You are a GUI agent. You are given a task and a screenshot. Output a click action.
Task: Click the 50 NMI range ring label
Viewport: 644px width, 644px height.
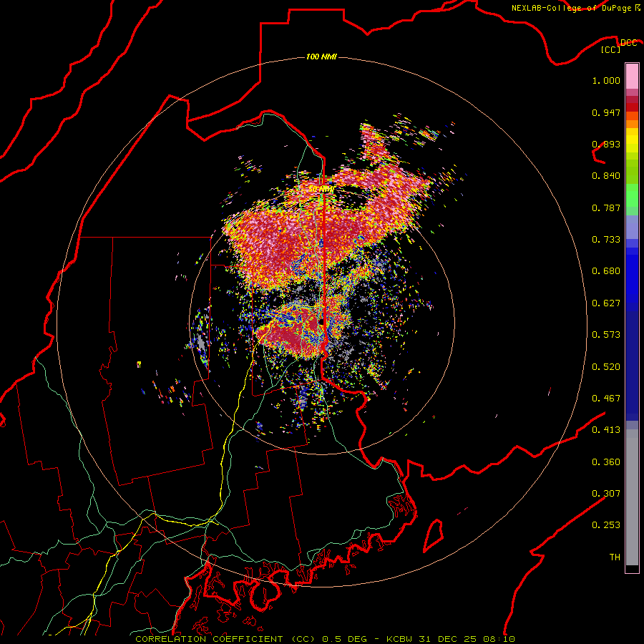(x=321, y=189)
